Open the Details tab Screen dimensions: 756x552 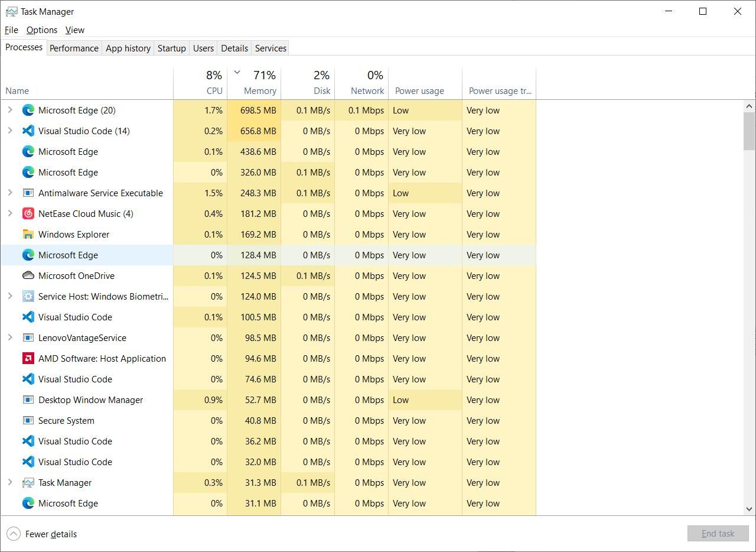pos(234,48)
